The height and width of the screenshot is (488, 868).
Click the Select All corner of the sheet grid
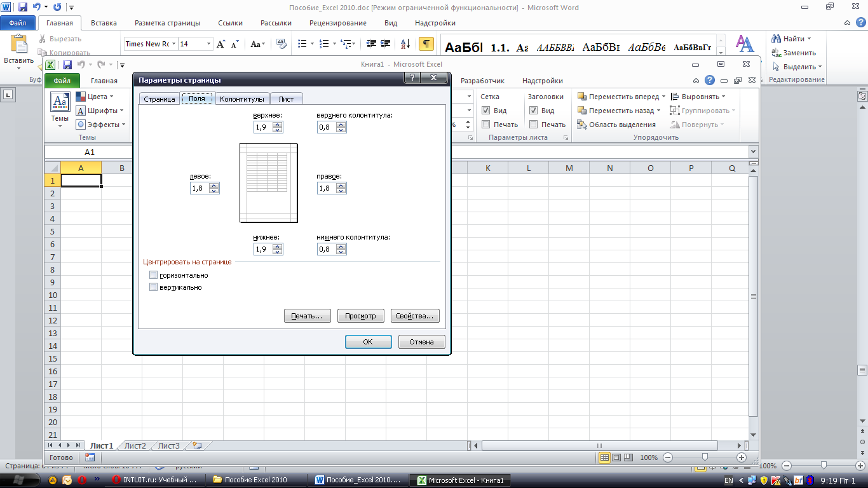pyautogui.click(x=53, y=168)
